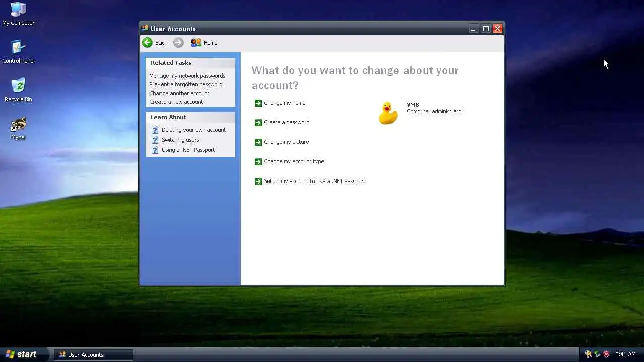Click the first system tray icon
Screen dimensions: 644x362
(x=588, y=354)
